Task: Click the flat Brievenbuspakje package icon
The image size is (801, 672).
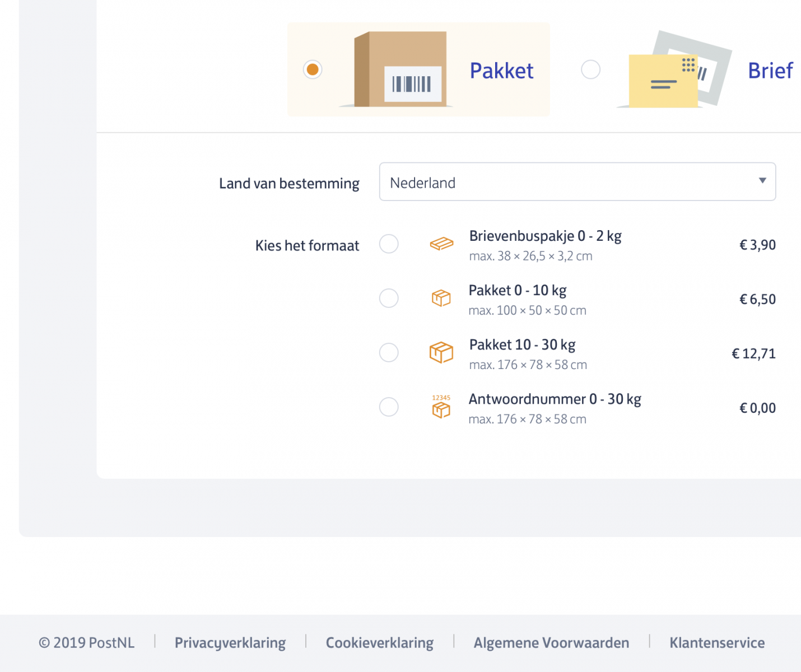Action: click(441, 244)
